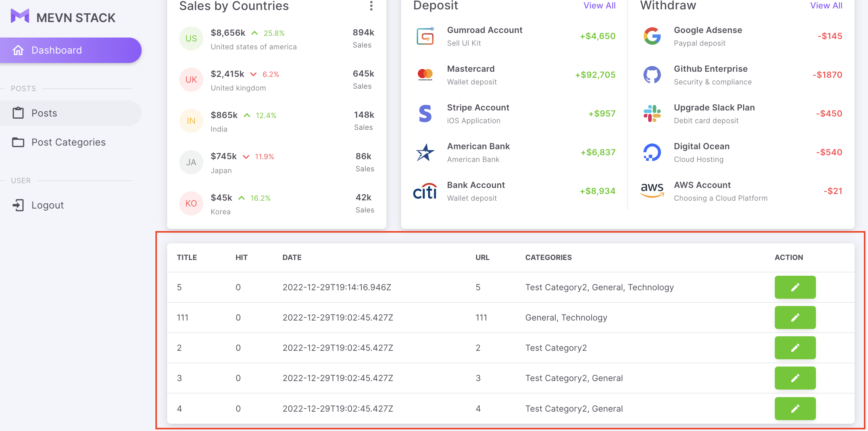Click View All next to Withdraw
The width and height of the screenshot is (868, 431).
point(826,5)
